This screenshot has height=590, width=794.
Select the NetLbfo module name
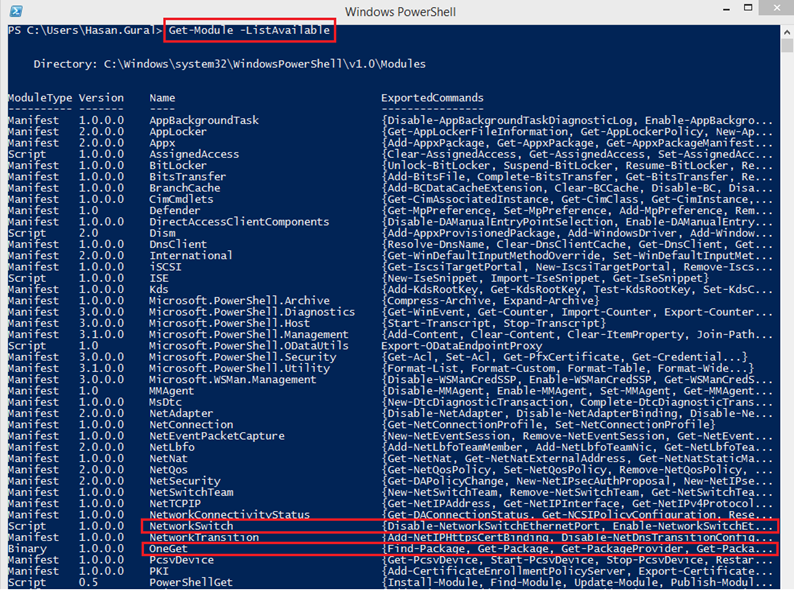coord(172,447)
